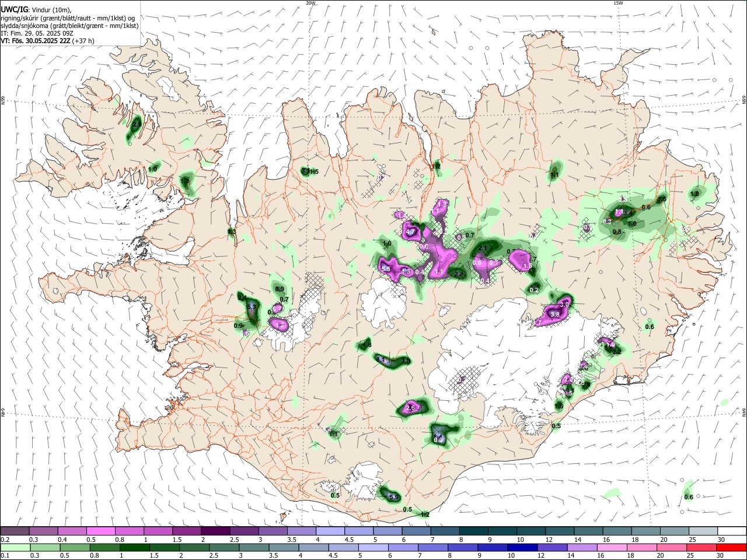Select the palest green 0.1 swatch in the bottom legend row
Image resolution: width=747 pixels, height=560 pixels.
pyautogui.click(x=15, y=547)
